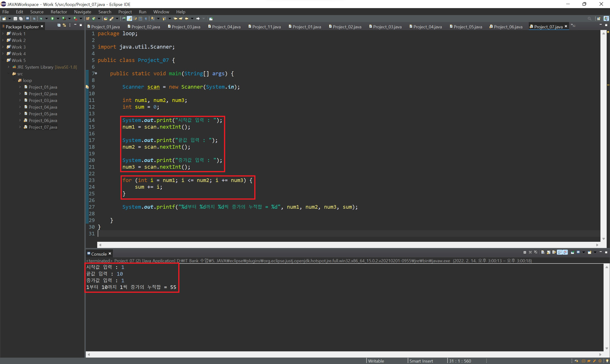Image resolution: width=610 pixels, height=364 pixels.
Task: Expand the JRE System Library node
Action: coord(9,67)
